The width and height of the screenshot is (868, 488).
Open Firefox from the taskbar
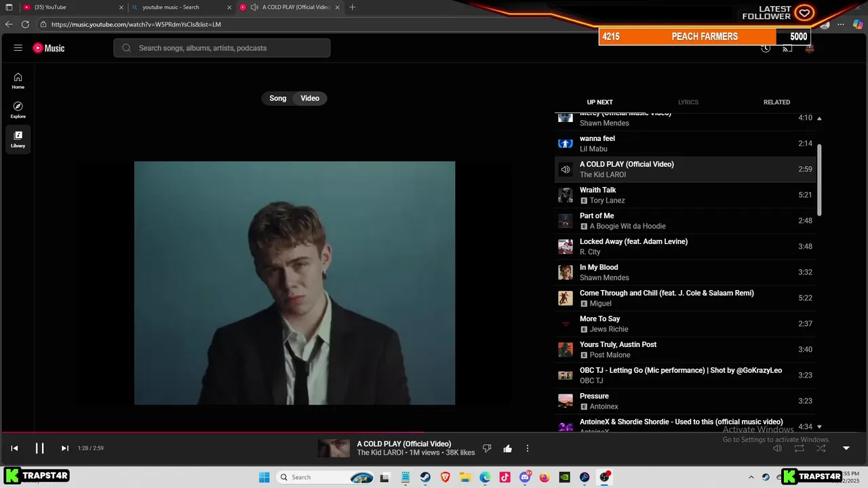click(545, 477)
